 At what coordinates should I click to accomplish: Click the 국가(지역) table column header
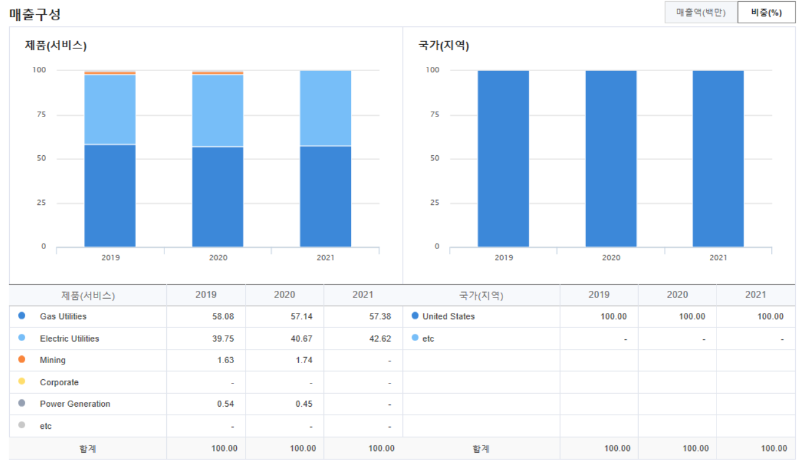coord(481,295)
